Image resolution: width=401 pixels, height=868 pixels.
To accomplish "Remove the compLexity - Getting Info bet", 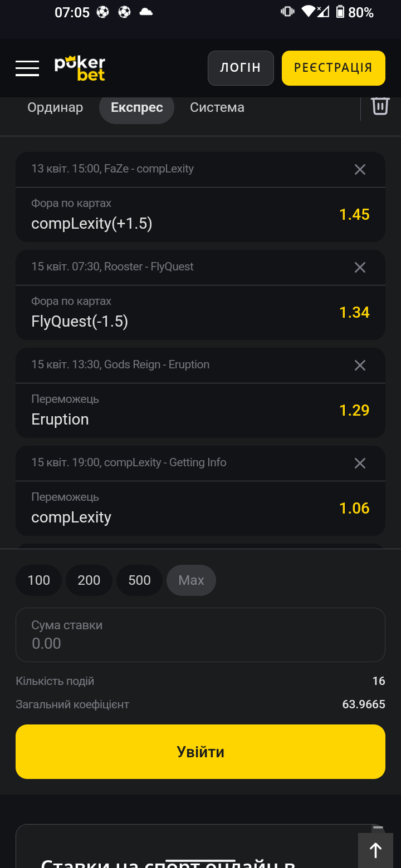I will tap(360, 463).
